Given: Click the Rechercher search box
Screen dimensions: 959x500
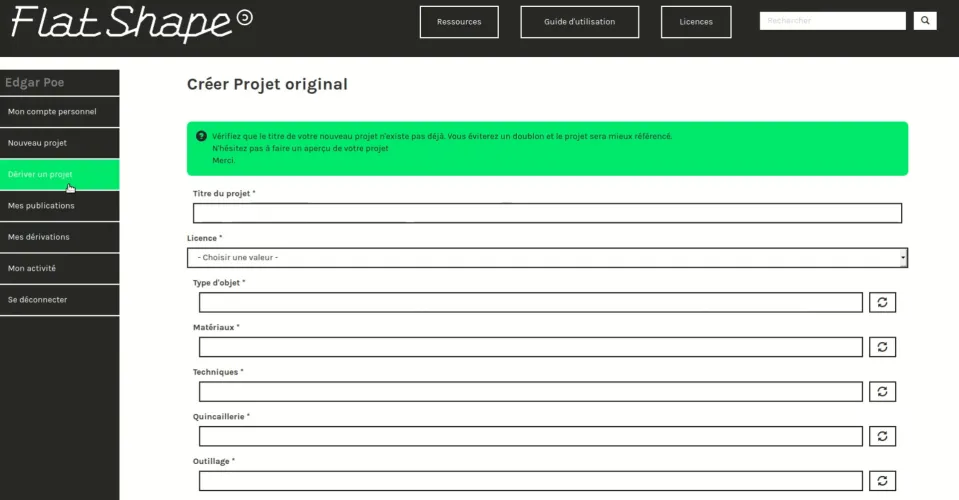Looking at the screenshot, I should tap(832, 21).
